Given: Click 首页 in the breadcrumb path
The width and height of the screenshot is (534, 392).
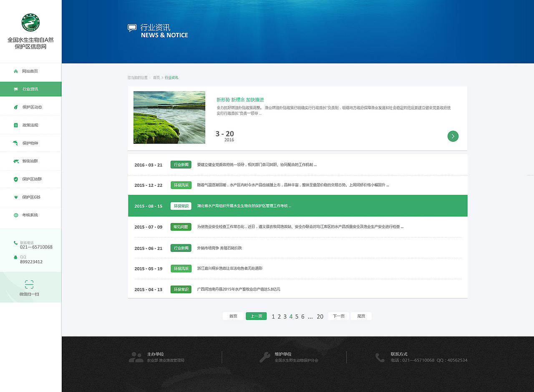Looking at the screenshot, I should (156, 78).
